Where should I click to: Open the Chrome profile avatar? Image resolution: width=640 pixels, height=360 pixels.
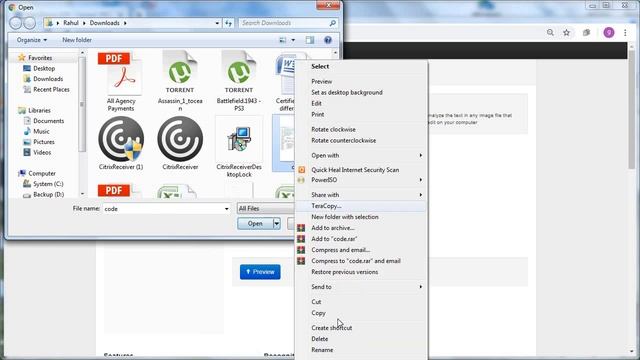[x=609, y=33]
